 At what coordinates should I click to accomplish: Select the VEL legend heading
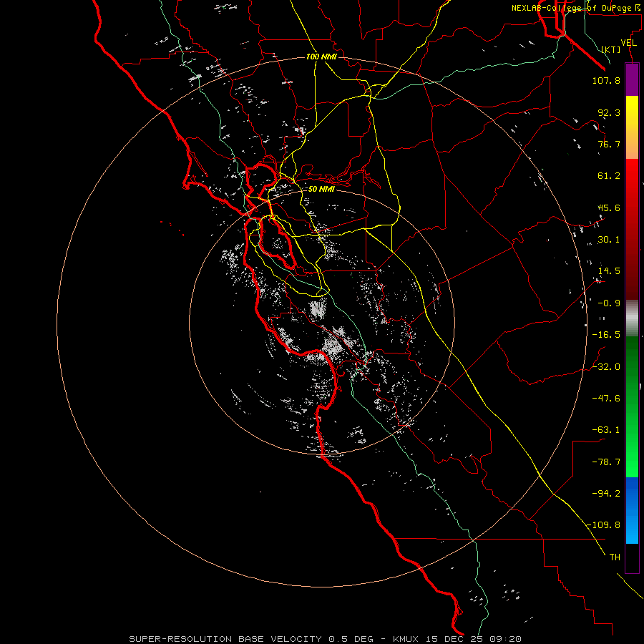pyautogui.click(x=628, y=43)
